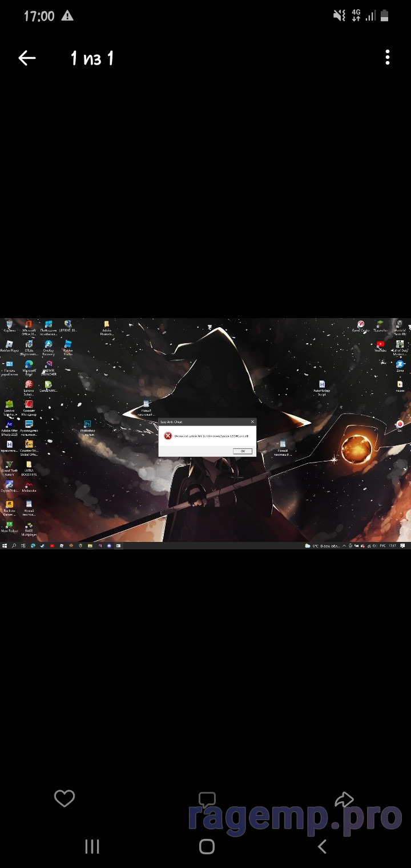This screenshot has width=411, height=868.
Task: Select the Корзина recycle bin desktop icon
Action: (x=10, y=327)
